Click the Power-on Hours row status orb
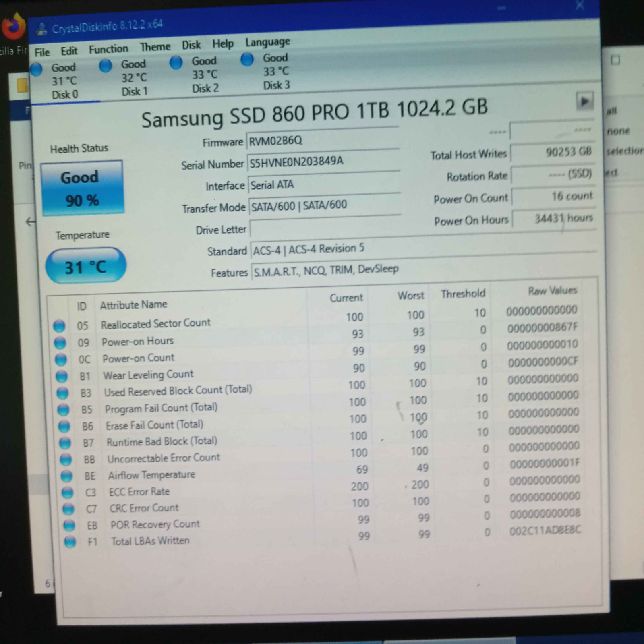The image size is (644, 644). click(60, 342)
